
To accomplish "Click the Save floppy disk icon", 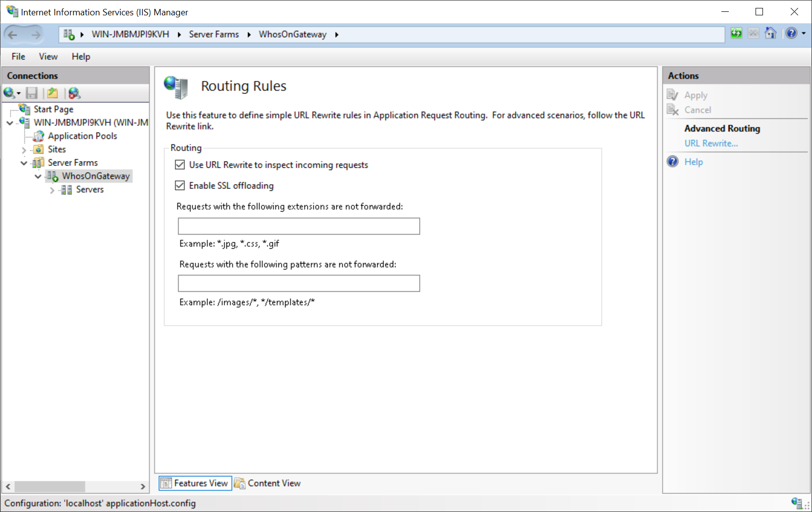I will (x=32, y=93).
